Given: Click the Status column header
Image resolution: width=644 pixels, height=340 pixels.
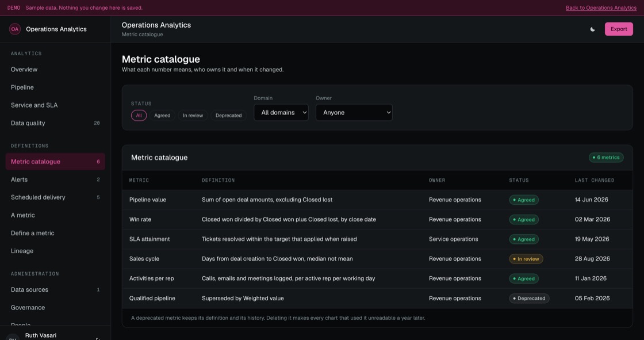Looking at the screenshot, I should 519,180.
